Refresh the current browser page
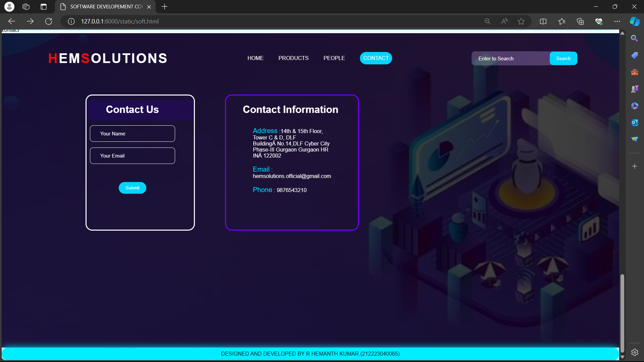 [49, 21]
